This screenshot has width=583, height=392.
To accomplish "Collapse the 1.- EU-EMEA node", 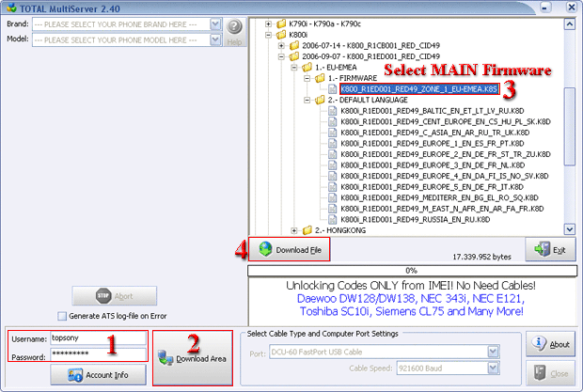I will click(294, 68).
